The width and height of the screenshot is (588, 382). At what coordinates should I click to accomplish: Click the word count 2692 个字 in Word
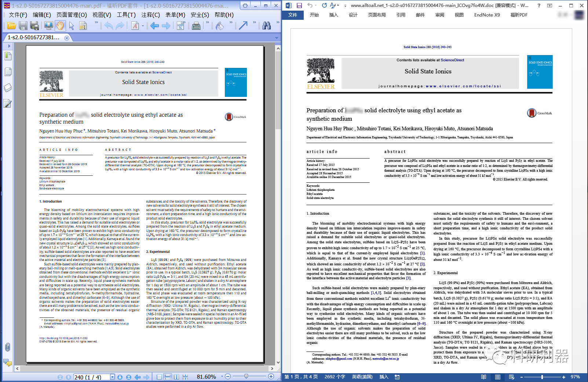coord(335,377)
